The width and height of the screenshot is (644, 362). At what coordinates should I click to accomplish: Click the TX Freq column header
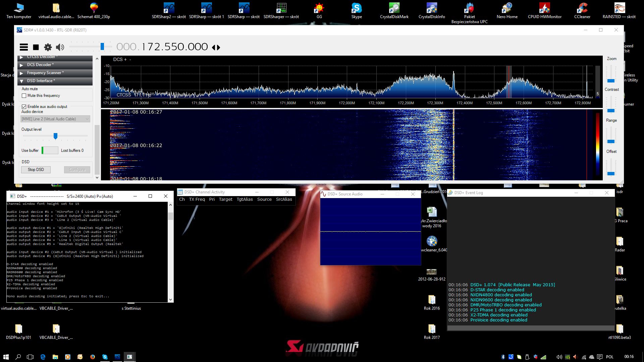click(197, 199)
